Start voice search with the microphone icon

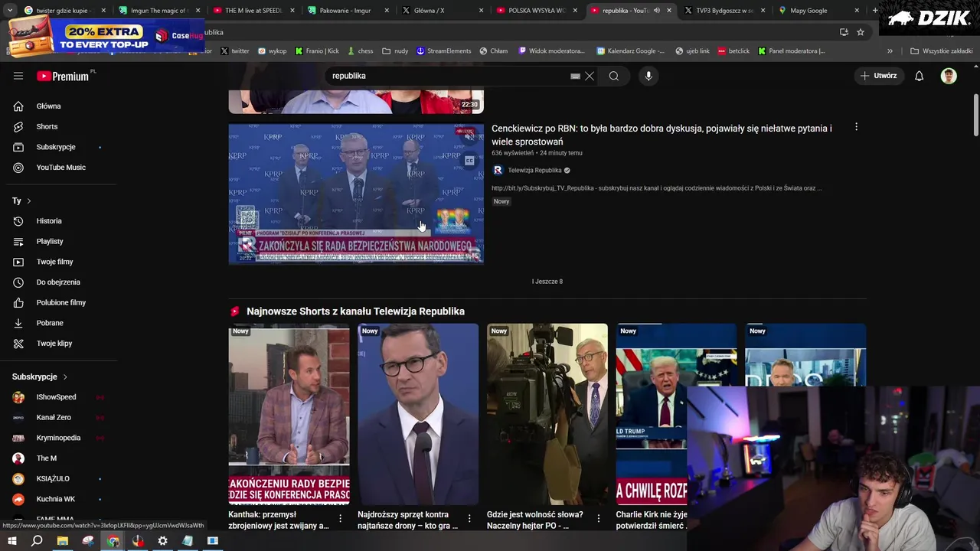[x=648, y=76]
